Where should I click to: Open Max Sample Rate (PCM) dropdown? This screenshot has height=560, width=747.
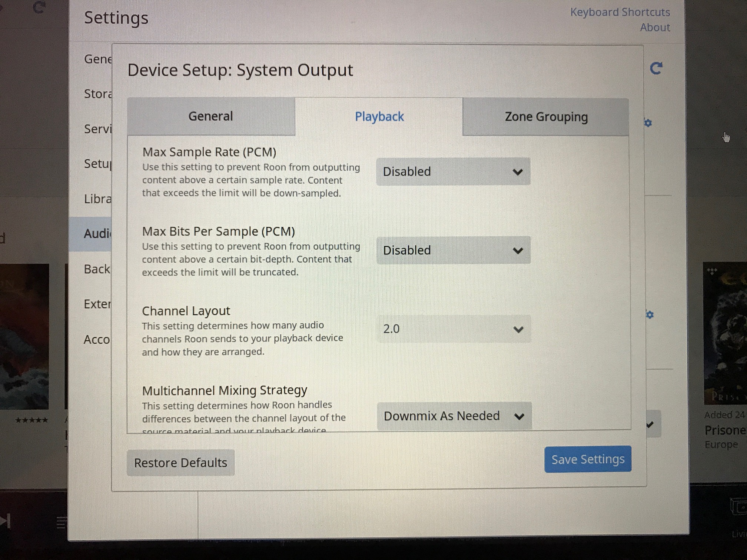[453, 171]
